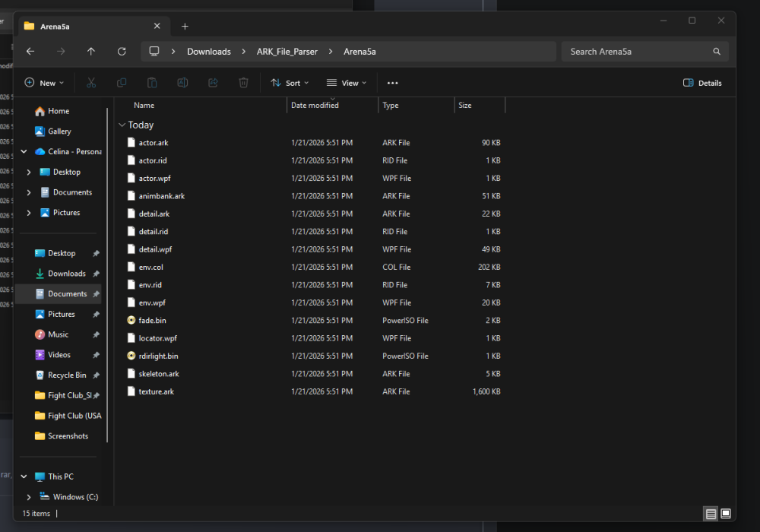Viewport: 760px width, 532px height.
Task: Expand the Desktop tree node under Celina
Action: (x=29, y=172)
